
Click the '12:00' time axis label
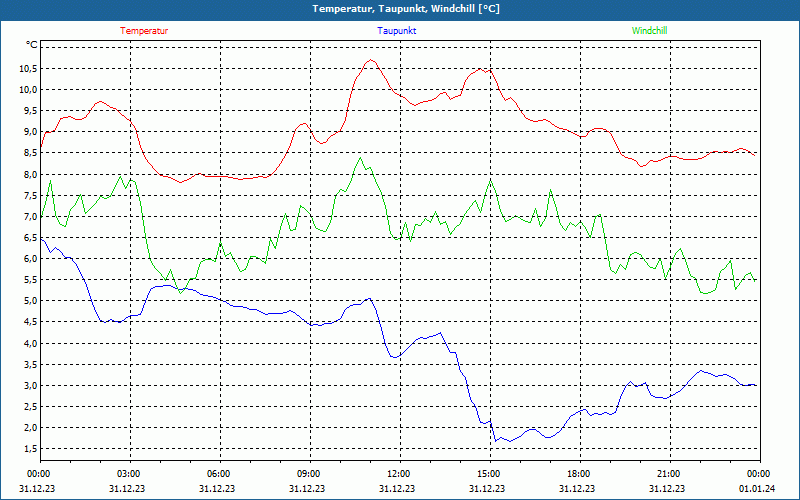click(x=398, y=474)
